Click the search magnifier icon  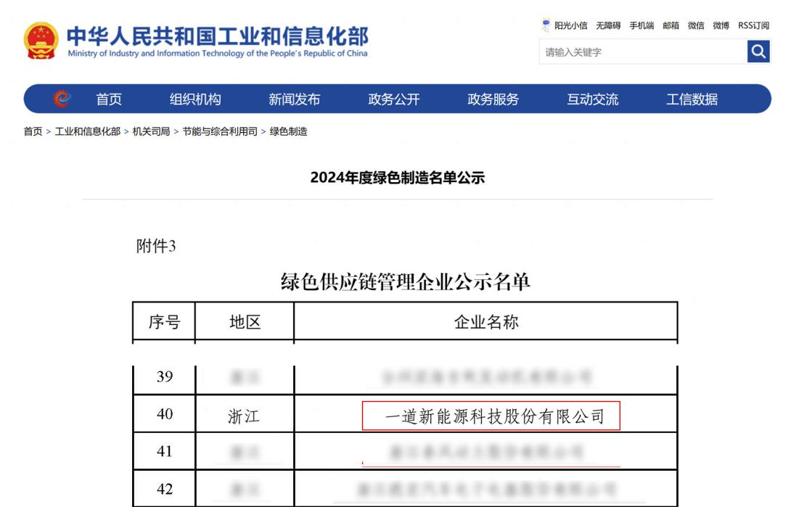[758, 51]
